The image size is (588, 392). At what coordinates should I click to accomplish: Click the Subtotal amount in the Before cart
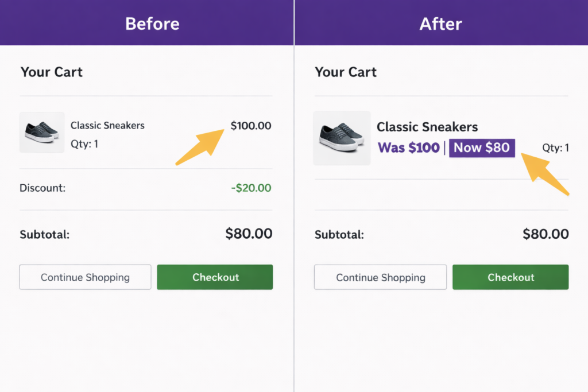click(x=250, y=234)
